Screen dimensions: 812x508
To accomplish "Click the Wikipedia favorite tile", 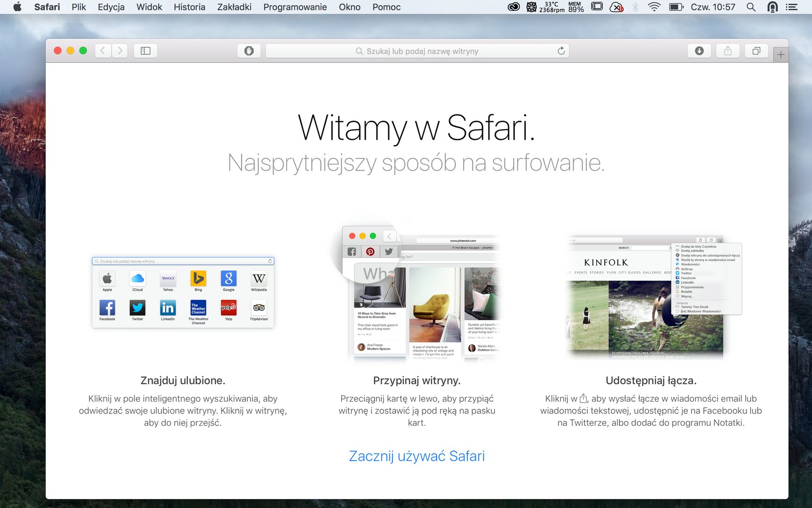I will 259,281.
